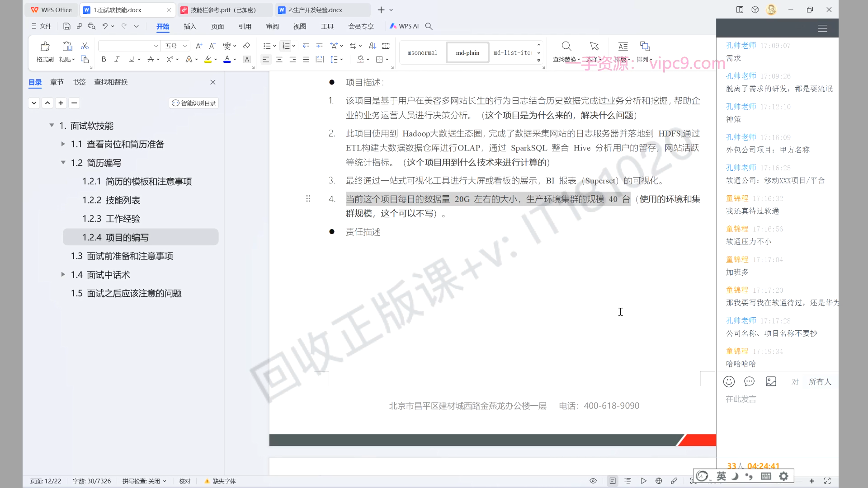Click the center align icon
Viewport: 868px width, 488px height.
tap(279, 60)
